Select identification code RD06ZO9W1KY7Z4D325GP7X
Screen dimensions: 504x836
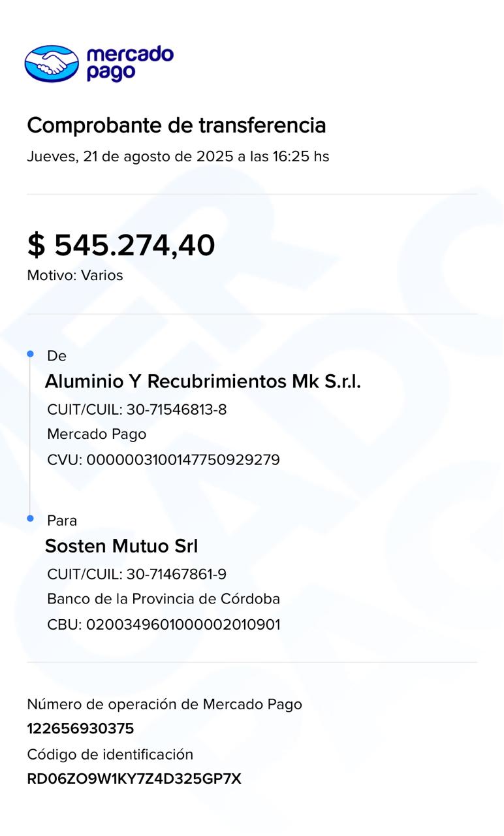(x=134, y=779)
